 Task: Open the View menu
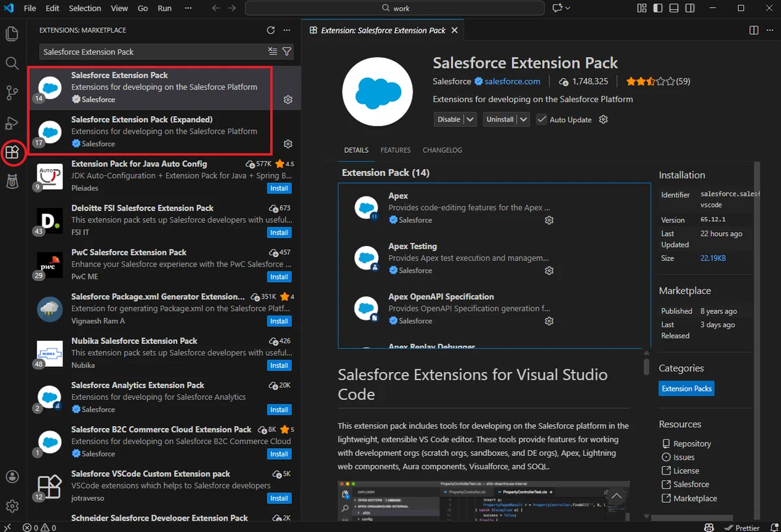coord(119,8)
